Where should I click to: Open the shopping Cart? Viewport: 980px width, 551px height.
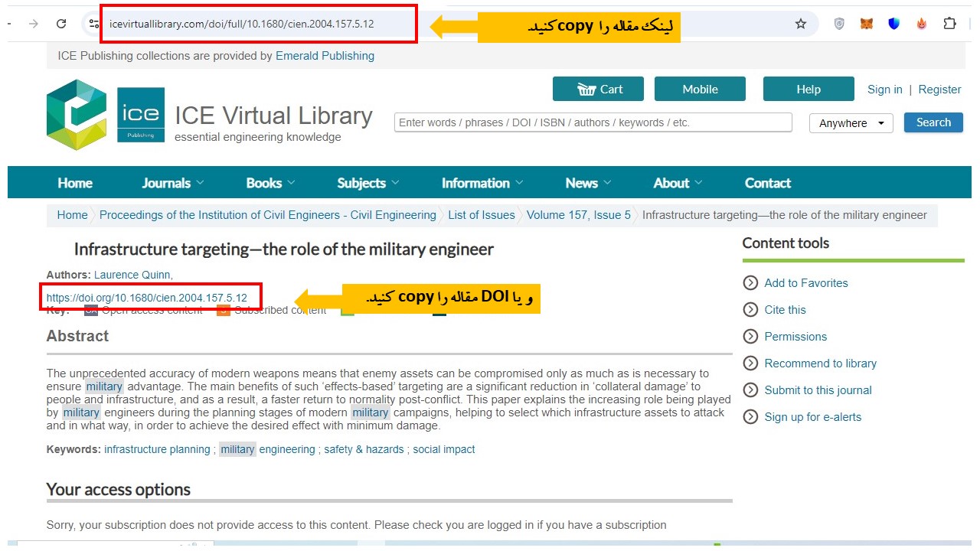[598, 89]
